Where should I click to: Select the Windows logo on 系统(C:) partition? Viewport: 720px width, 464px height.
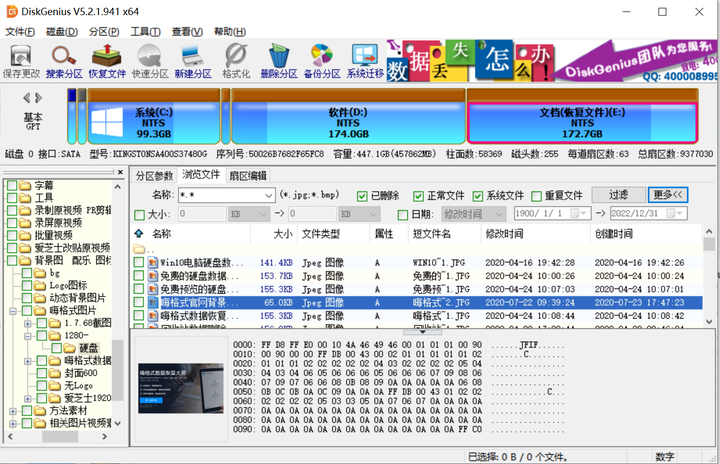tap(107, 122)
